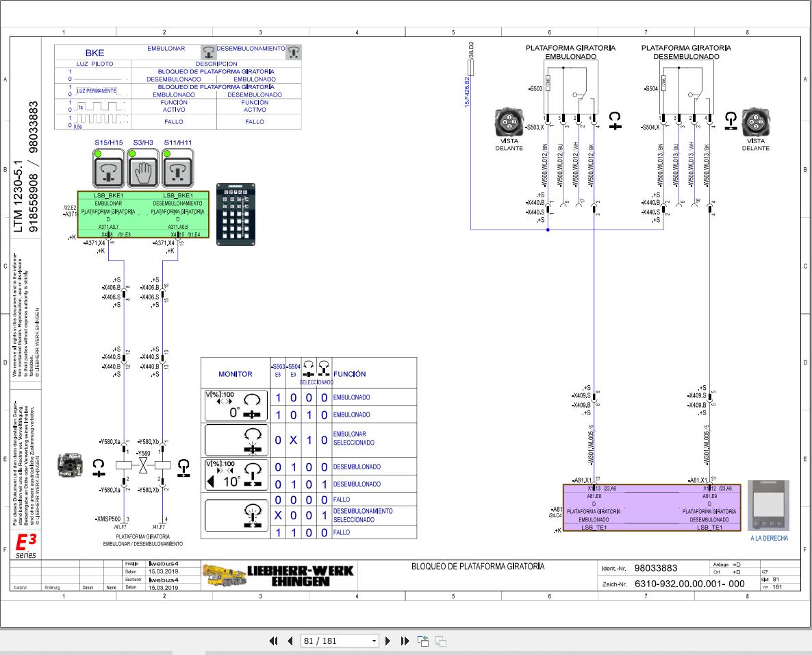Screen dimensions: 812x655
Task: Click the A LA DERECHA caption
Action: pos(769,539)
